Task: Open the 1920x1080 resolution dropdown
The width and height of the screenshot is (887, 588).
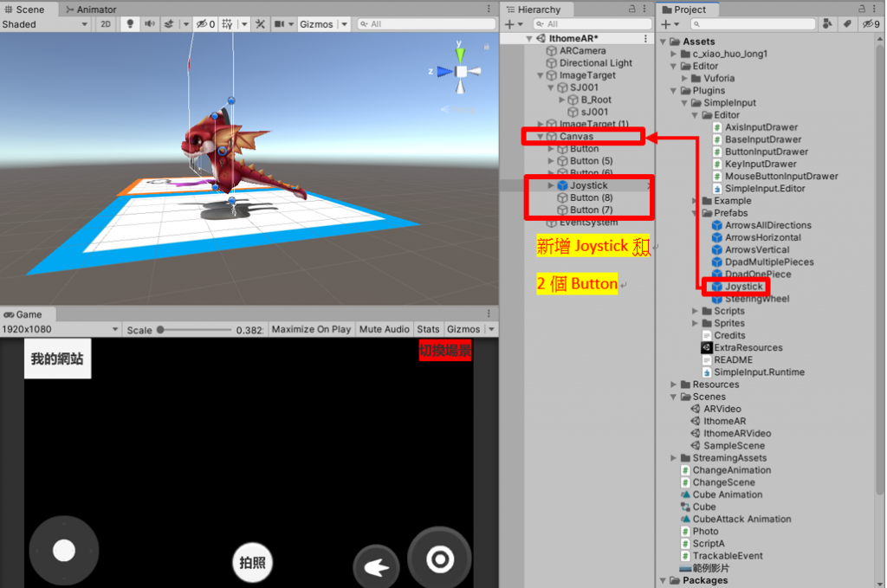Action: pyautogui.click(x=60, y=329)
